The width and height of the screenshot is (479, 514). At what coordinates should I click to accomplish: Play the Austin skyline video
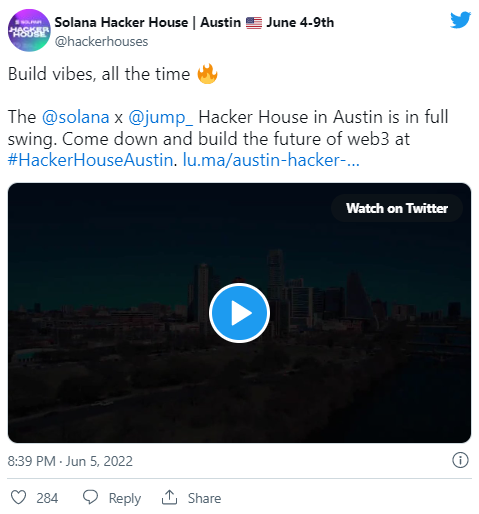[239, 313]
